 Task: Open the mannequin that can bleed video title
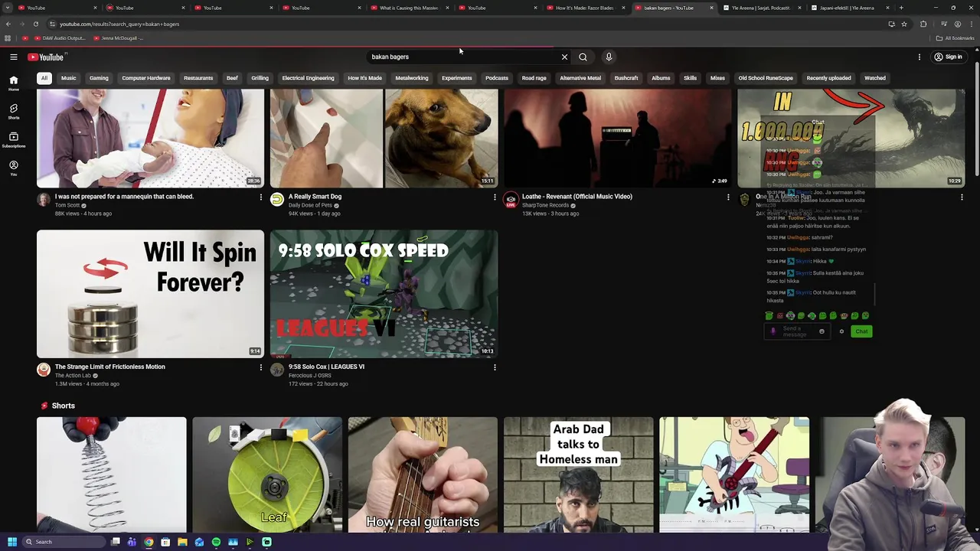click(x=124, y=197)
